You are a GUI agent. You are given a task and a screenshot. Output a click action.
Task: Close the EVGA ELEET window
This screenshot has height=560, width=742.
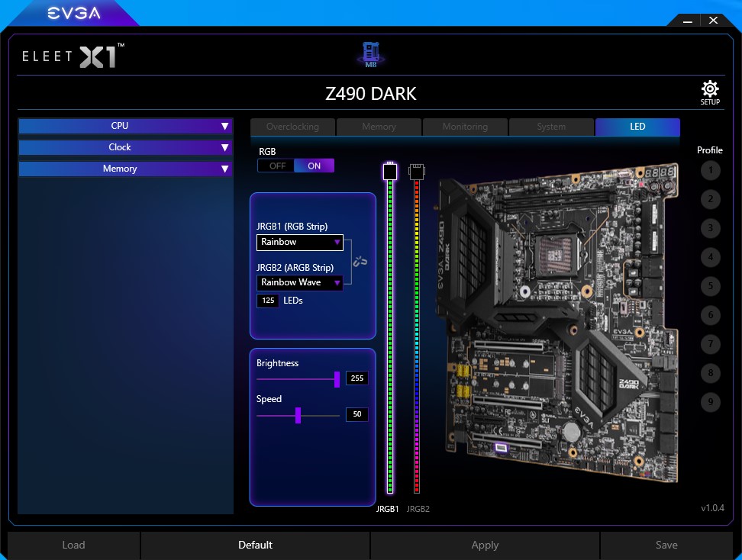pyautogui.click(x=713, y=21)
